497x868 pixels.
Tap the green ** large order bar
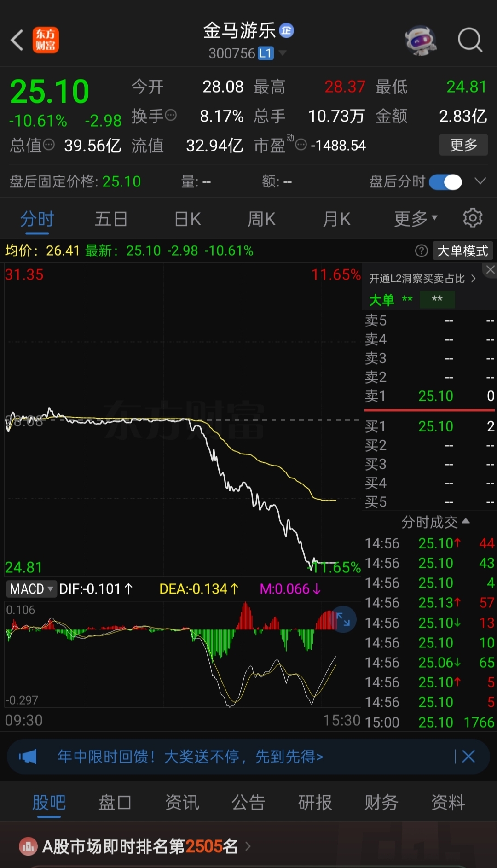[437, 299]
